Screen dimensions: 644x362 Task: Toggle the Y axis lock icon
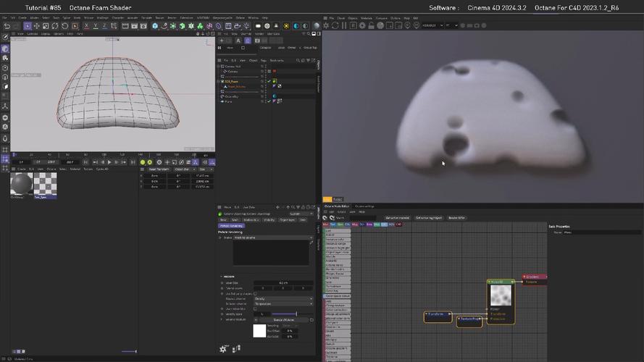click(x=96, y=26)
